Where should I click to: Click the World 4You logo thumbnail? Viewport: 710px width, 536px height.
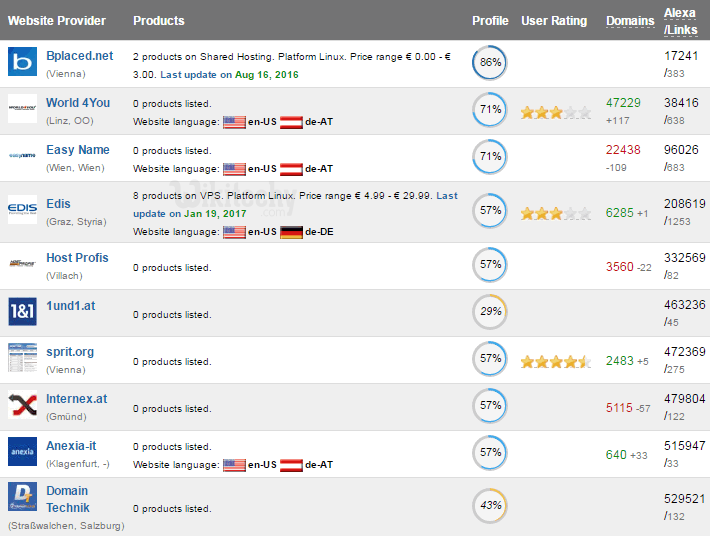click(22, 108)
